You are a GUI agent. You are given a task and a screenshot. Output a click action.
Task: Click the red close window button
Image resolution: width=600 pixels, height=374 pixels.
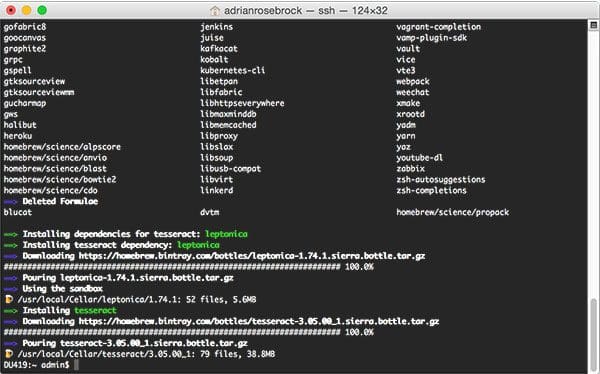(x=11, y=10)
